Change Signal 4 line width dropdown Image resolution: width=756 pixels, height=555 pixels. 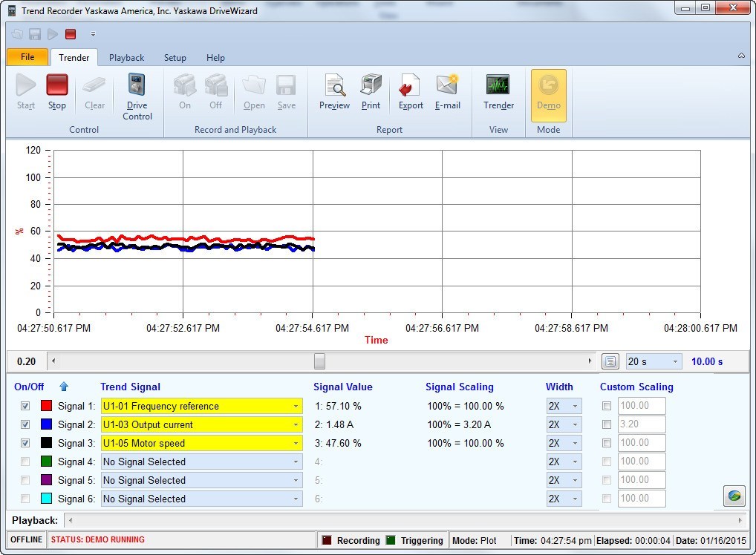[x=564, y=462]
